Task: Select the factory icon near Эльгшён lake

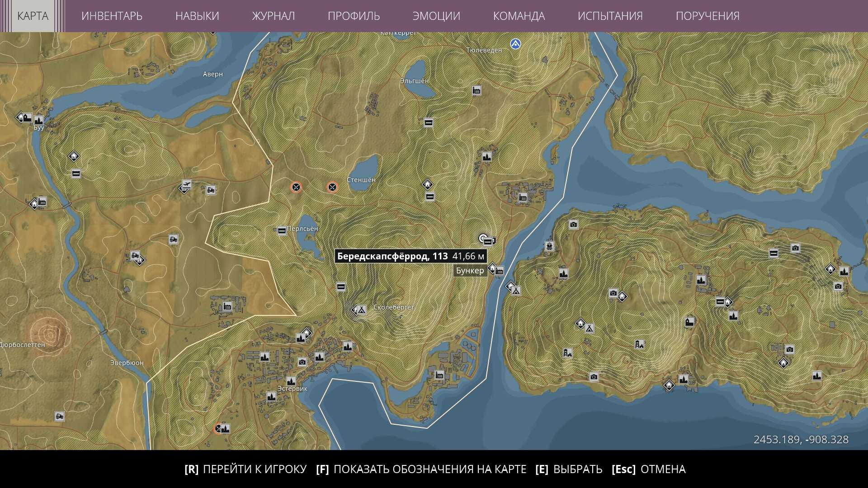Action: pyautogui.click(x=476, y=90)
